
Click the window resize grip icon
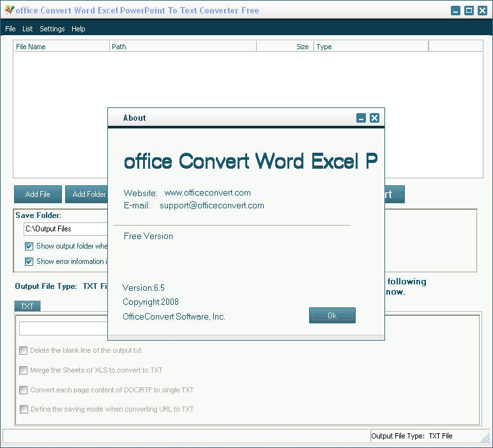(486, 437)
